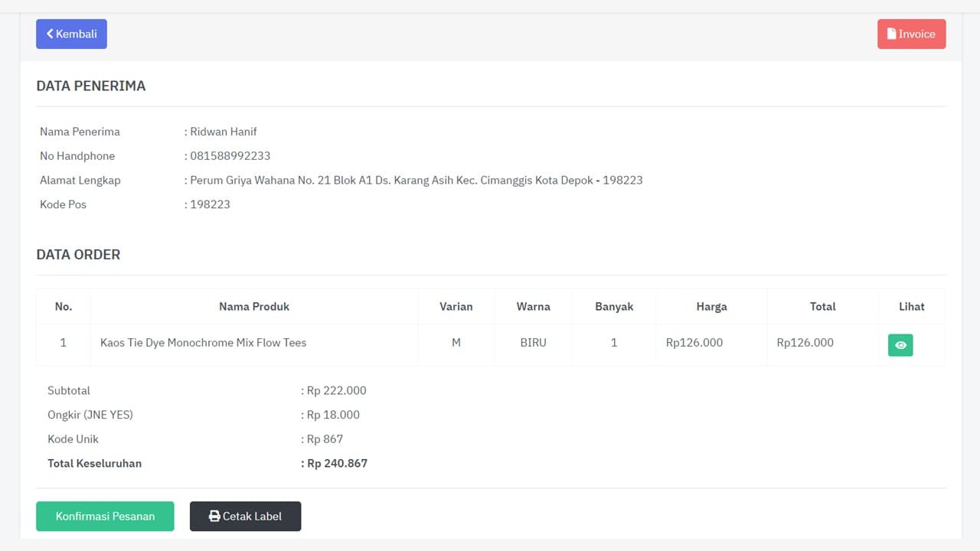Click the Kembali back button

pos(71,34)
